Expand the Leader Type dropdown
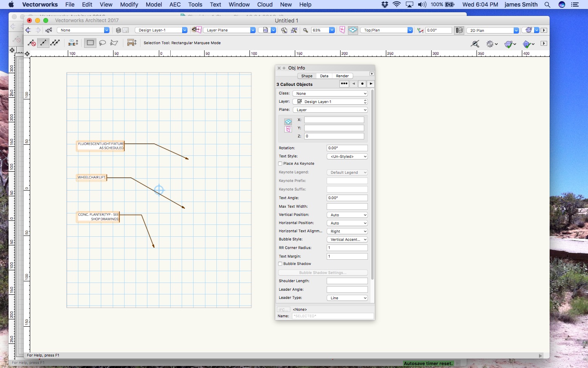The width and height of the screenshot is (588, 368). point(347,298)
